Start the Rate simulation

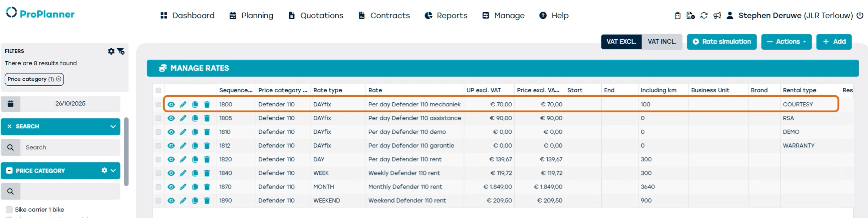pyautogui.click(x=721, y=42)
